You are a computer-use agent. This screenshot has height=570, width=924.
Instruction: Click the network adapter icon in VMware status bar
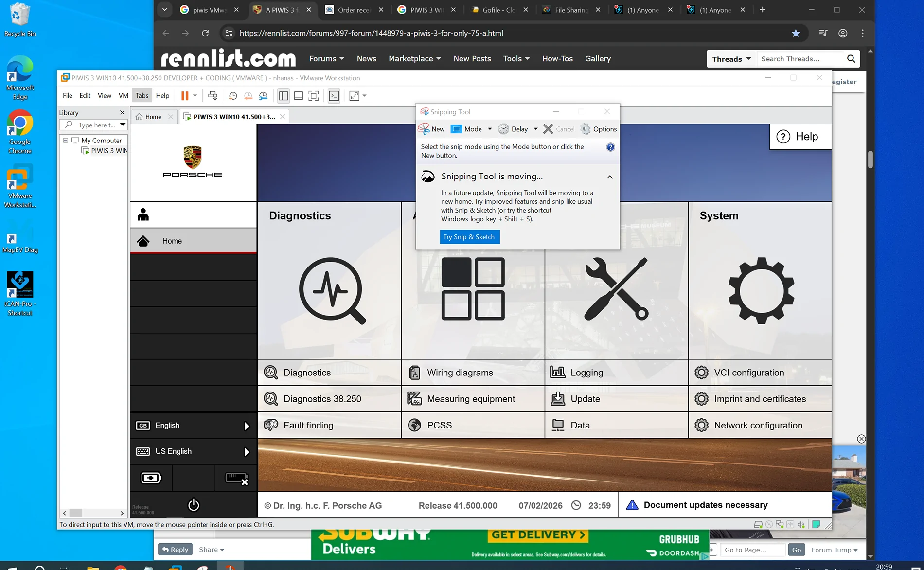point(779,524)
